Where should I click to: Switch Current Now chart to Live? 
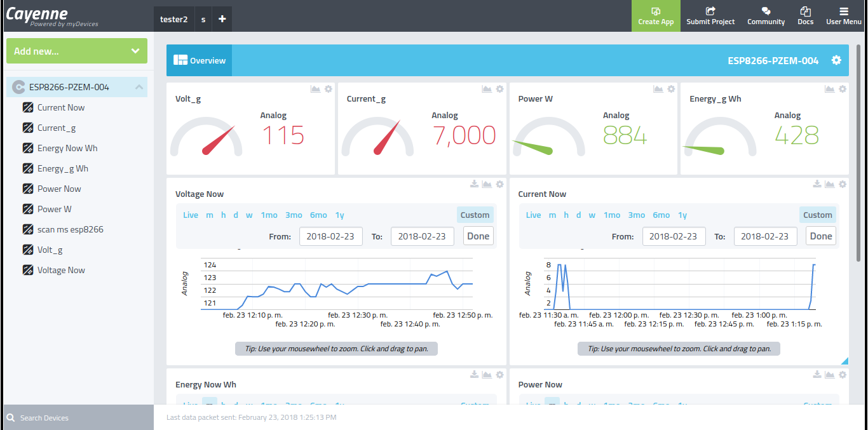[534, 215]
